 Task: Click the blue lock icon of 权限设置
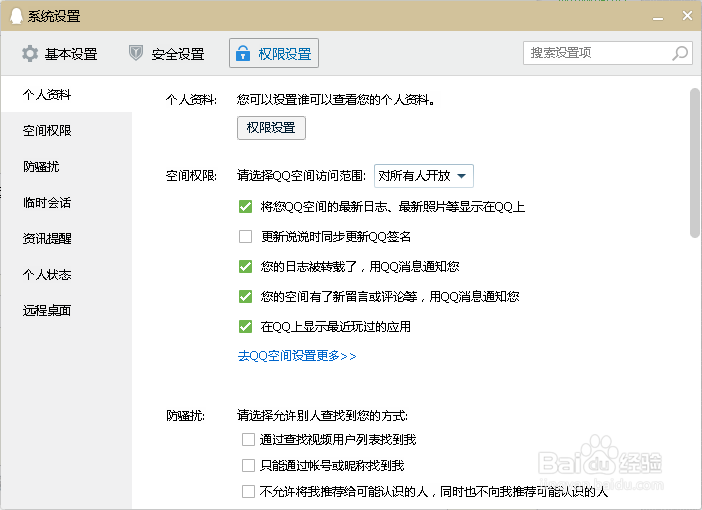[x=243, y=53]
